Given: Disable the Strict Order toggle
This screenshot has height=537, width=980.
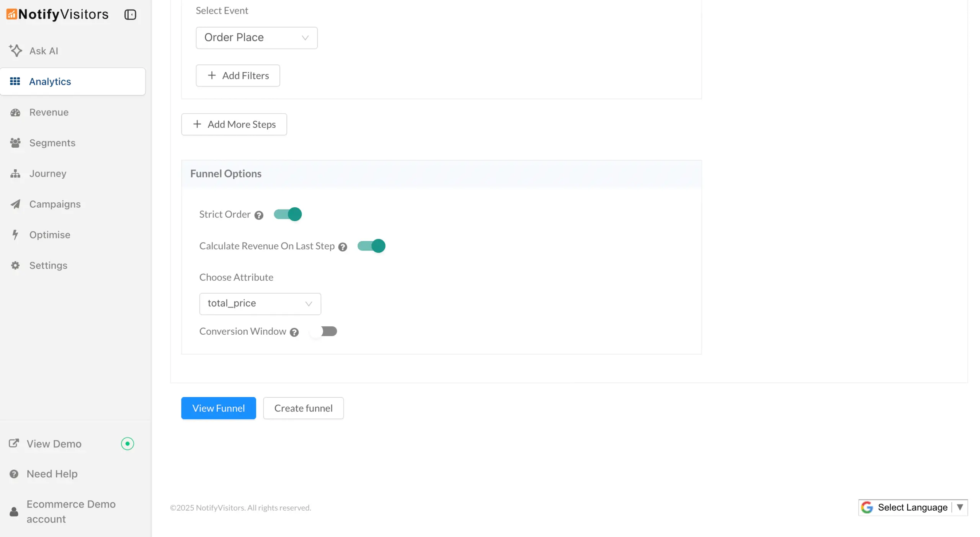Looking at the screenshot, I should pos(288,214).
